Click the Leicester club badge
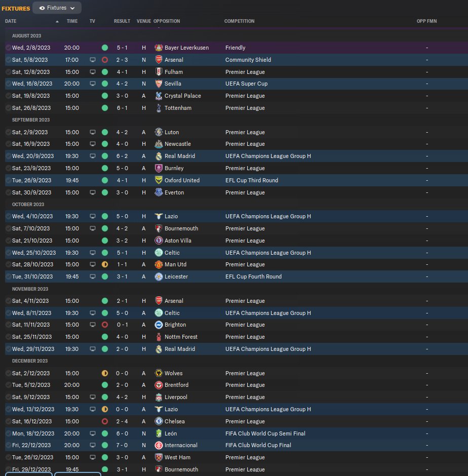Viewport: 468px width, 476px height. coord(159,276)
